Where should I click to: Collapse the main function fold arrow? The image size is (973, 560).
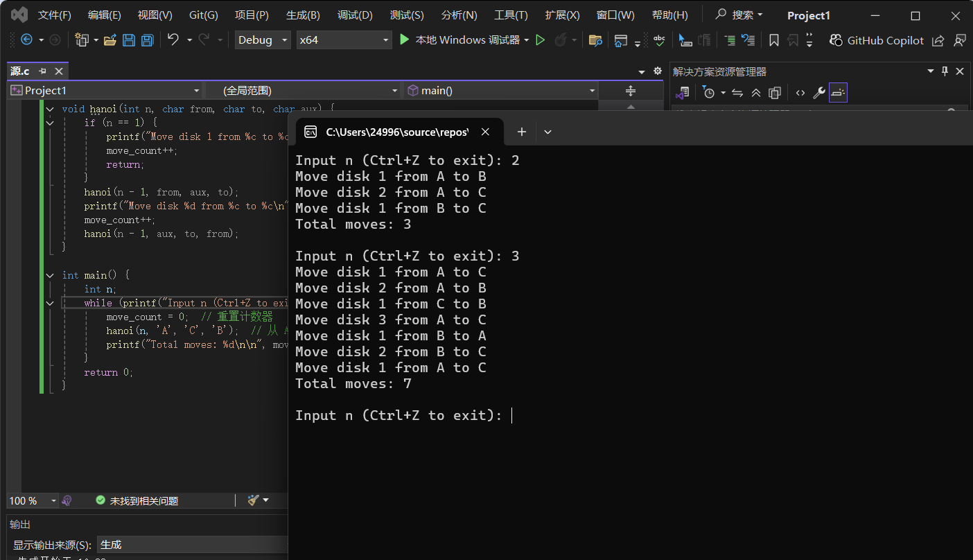pyautogui.click(x=49, y=275)
